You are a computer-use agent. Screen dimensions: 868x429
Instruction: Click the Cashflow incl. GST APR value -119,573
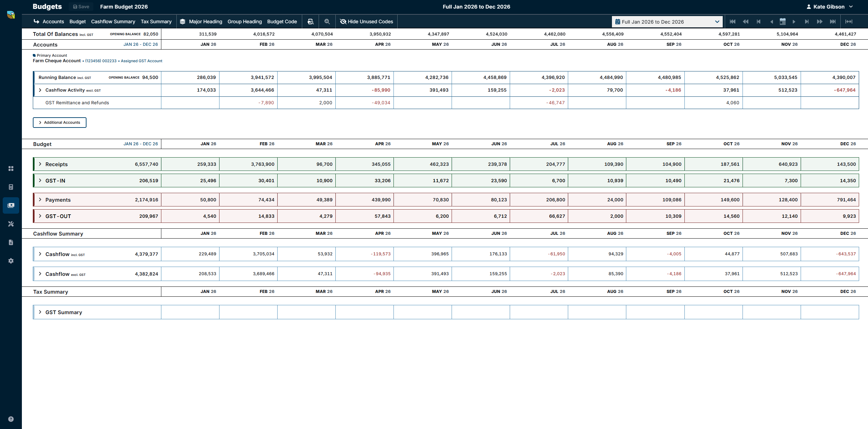pos(380,254)
